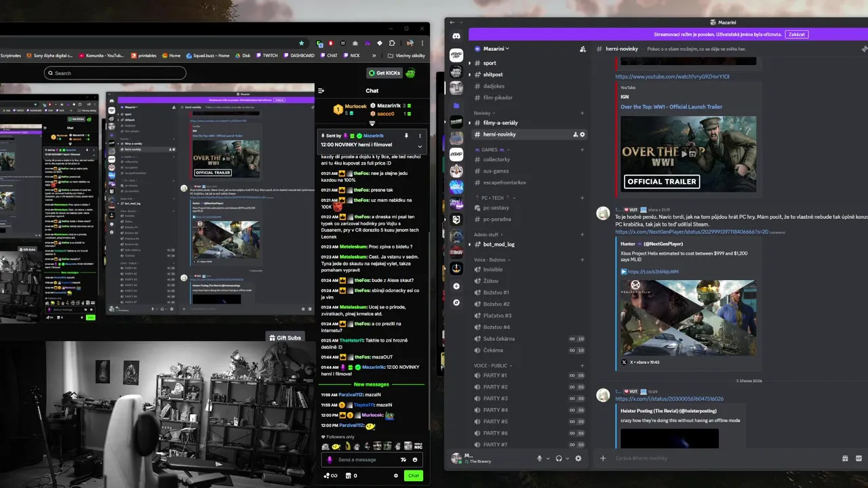The height and width of the screenshot is (488, 868).
Task: Open CHAT bookmark in browser bar
Action: pos(329,56)
